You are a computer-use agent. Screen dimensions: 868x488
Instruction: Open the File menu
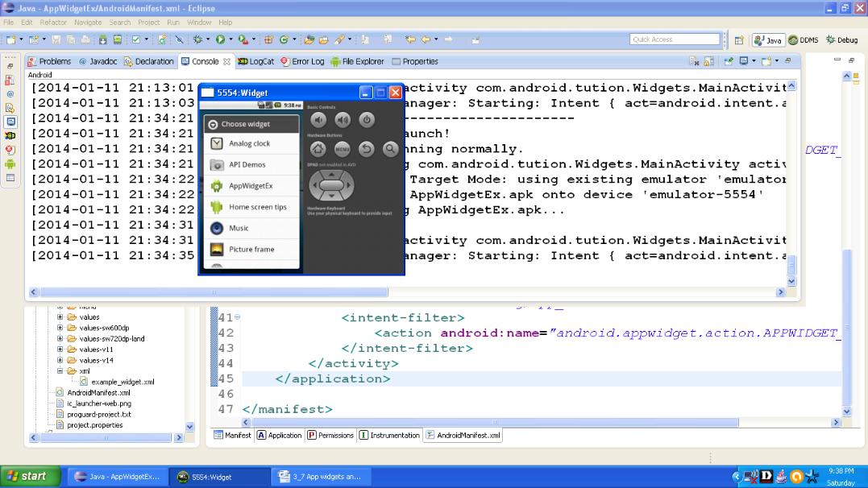click(x=8, y=22)
